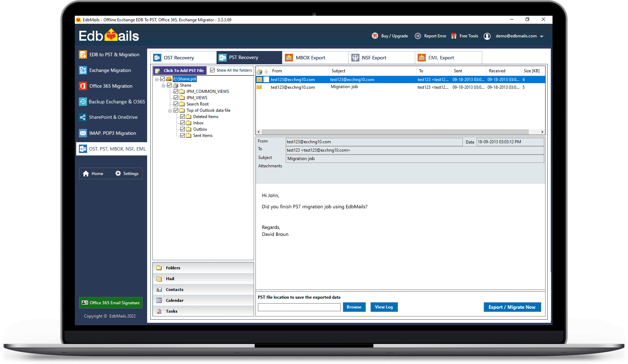Sort emails by the Received column header
Image resolution: width=628 pixels, height=364 pixels.
tap(503, 71)
